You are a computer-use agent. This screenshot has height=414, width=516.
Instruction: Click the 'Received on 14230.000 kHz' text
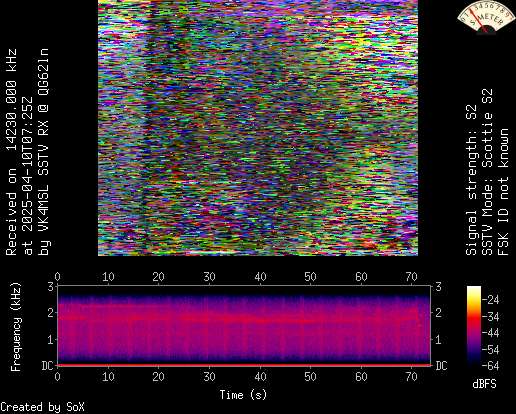11,152
